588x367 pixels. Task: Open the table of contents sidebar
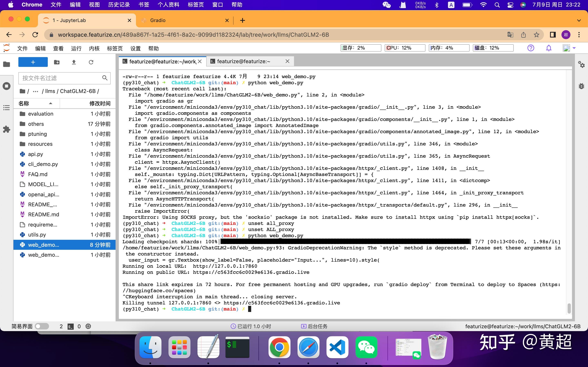7,107
